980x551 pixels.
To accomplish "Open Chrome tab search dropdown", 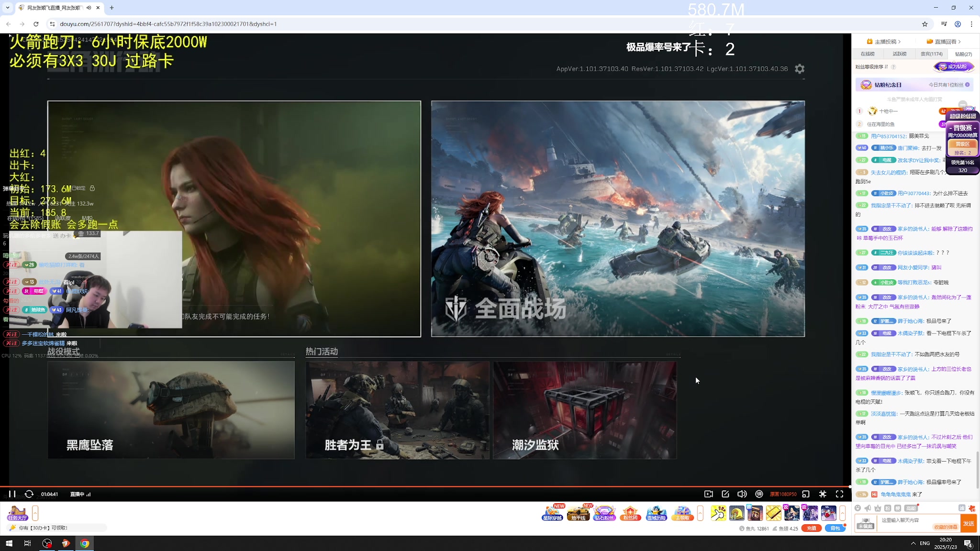I will click(x=8, y=8).
